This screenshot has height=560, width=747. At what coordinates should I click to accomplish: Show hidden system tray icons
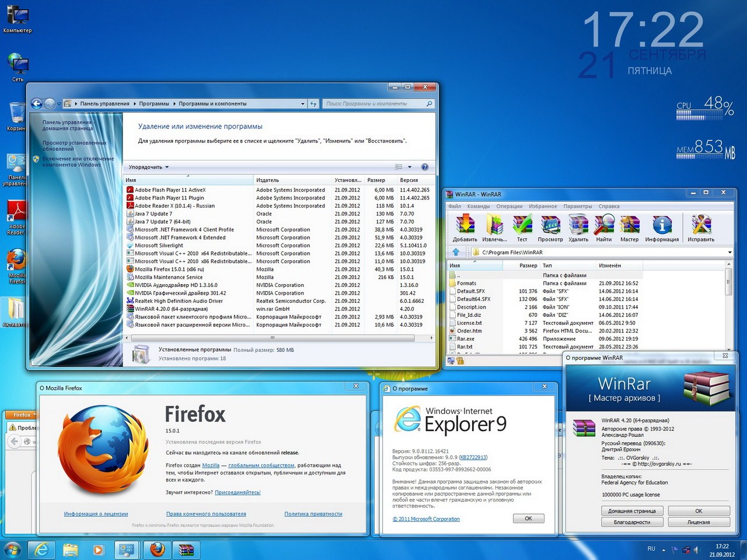pos(664,549)
